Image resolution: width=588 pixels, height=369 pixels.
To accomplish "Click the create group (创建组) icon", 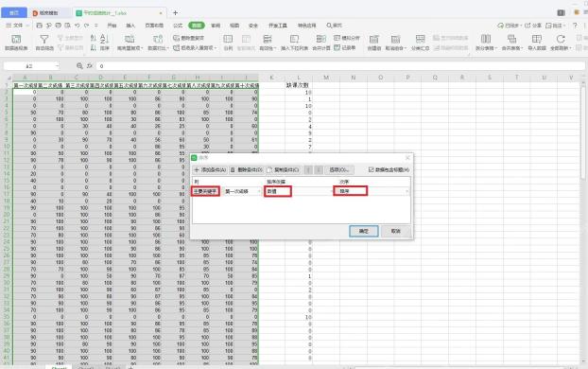I will [x=373, y=39].
